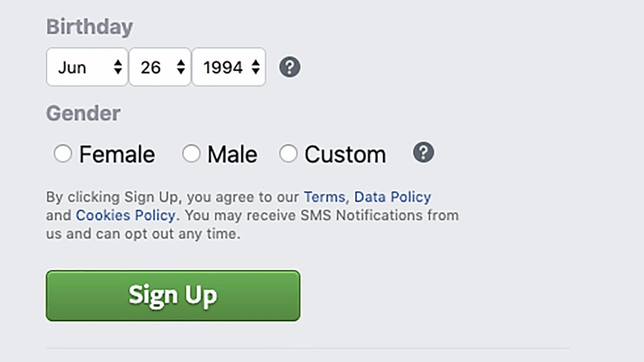The width and height of the screenshot is (644, 362).
Task: Open the birthday year dropdown showing 1994
Action: 224,67
